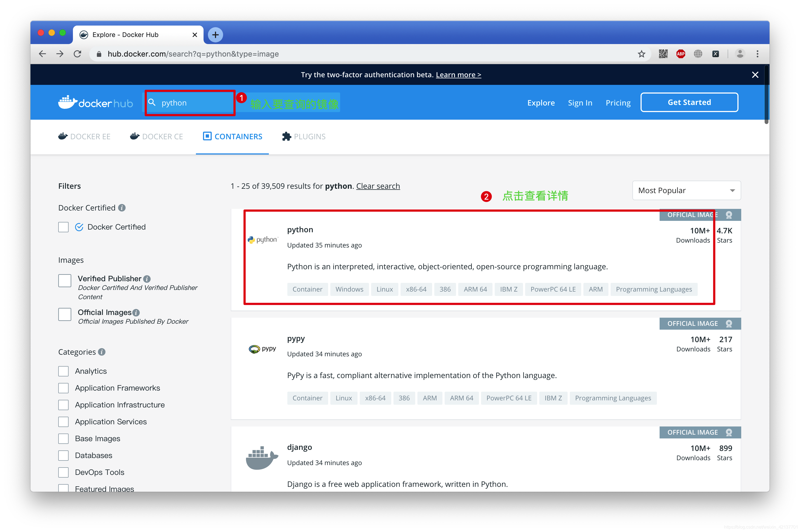Open a new browser tab

(215, 35)
